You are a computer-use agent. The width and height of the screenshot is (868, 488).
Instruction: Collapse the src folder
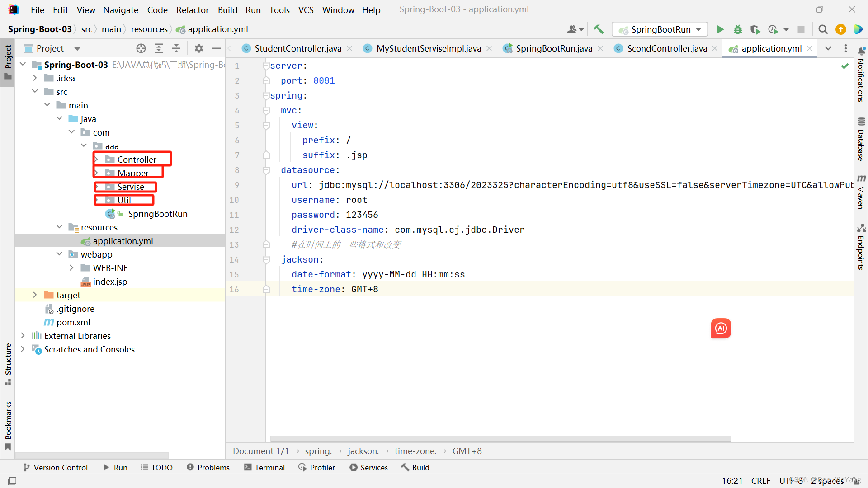click(35, 91)
